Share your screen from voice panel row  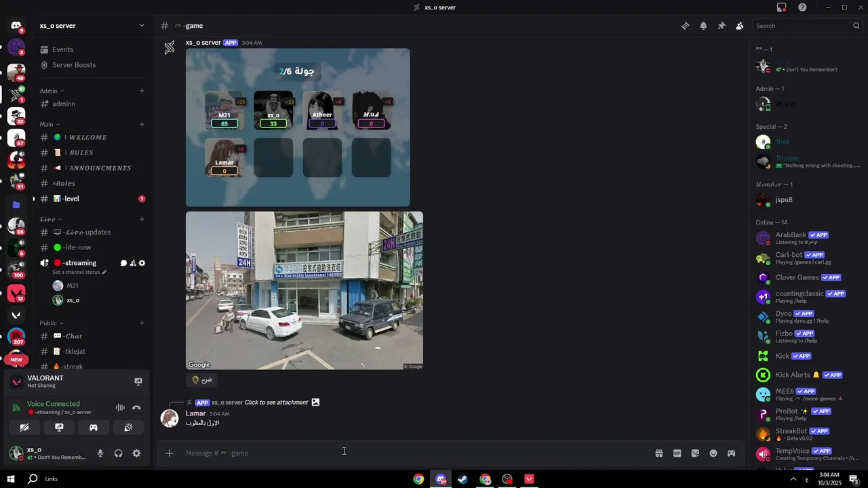point(59,428)
